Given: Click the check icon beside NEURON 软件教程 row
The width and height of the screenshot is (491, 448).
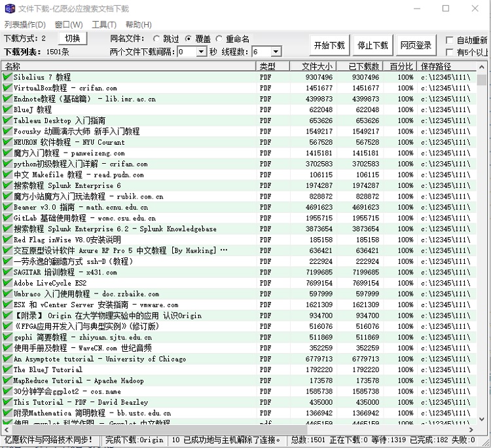Looking at the screenshot, I should click(7, 141).
